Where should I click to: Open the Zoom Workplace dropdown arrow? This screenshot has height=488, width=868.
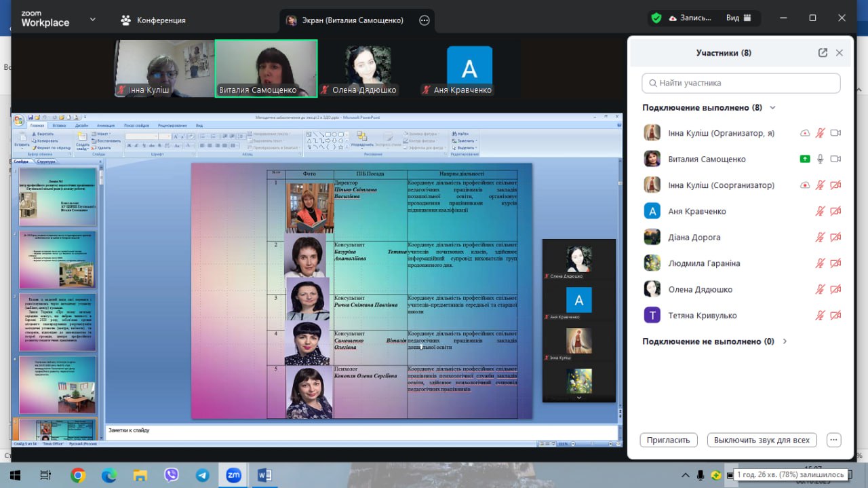93,19
